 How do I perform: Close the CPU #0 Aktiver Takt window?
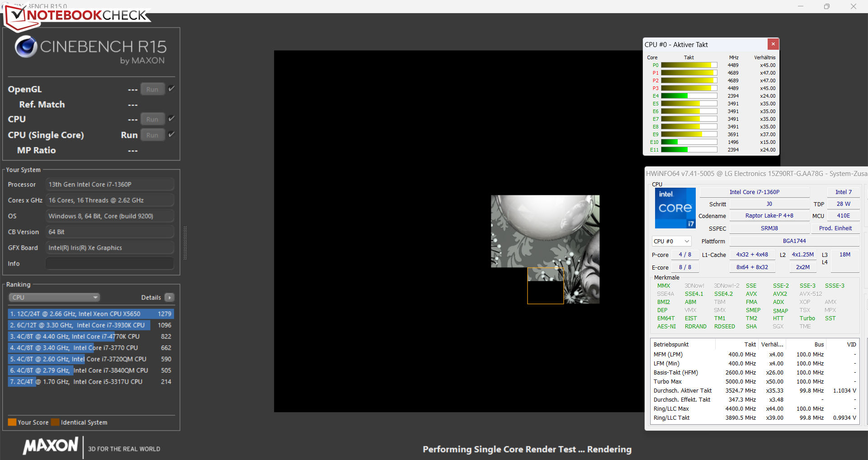pyautogui.click(x=773, y=44)
